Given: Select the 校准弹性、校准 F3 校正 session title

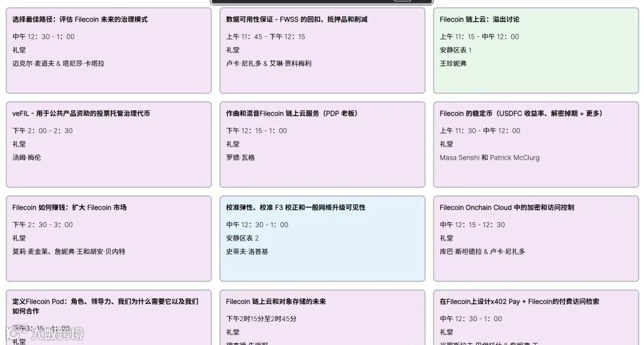Looking at the screenshot, I should 295,207.
